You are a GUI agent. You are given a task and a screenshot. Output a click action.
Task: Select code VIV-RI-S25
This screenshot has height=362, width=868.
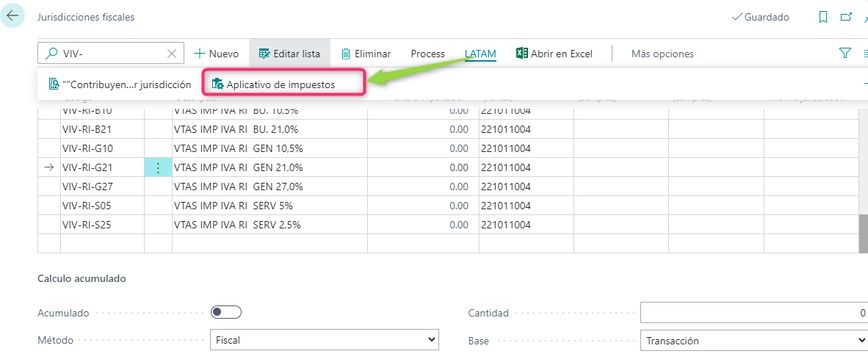tap(87, 224)
